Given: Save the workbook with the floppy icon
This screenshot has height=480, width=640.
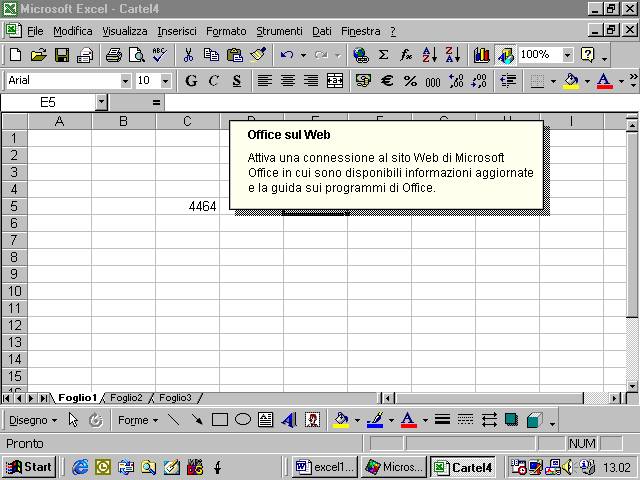Looking at the screenshot, I should (62, 55).
